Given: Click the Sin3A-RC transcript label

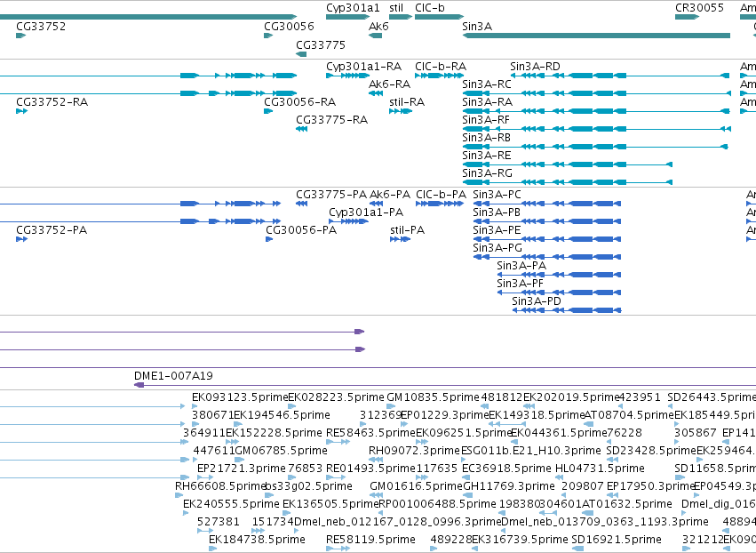Looking at the screenshot, I should click(487, 84).
